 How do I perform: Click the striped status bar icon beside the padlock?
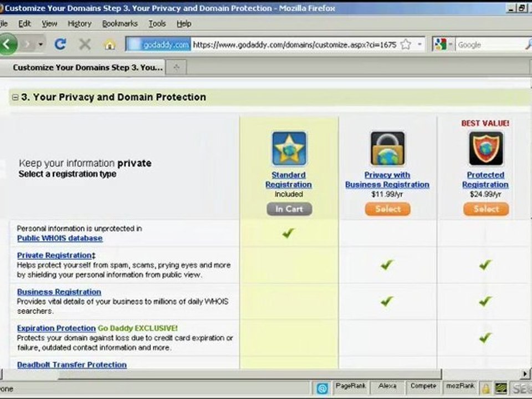coord(501,388)
